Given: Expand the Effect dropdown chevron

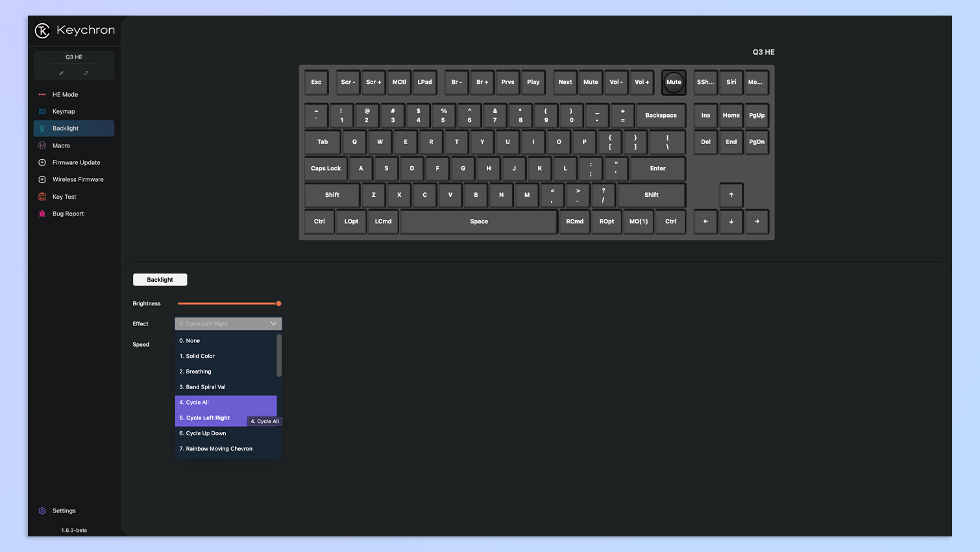Looking at the screenshot, I should [273, 323].
